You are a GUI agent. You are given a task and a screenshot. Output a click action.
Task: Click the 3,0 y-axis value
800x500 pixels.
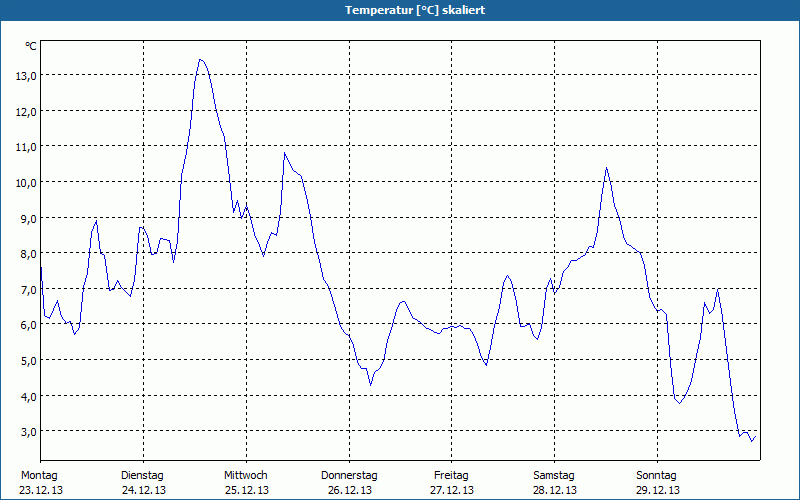point(29,432)
